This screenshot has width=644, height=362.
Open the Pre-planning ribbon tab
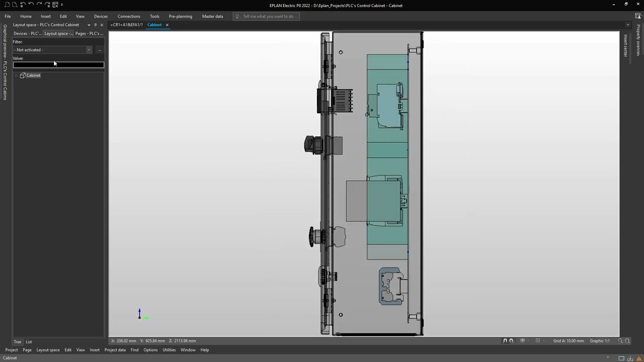click(181, 16)
